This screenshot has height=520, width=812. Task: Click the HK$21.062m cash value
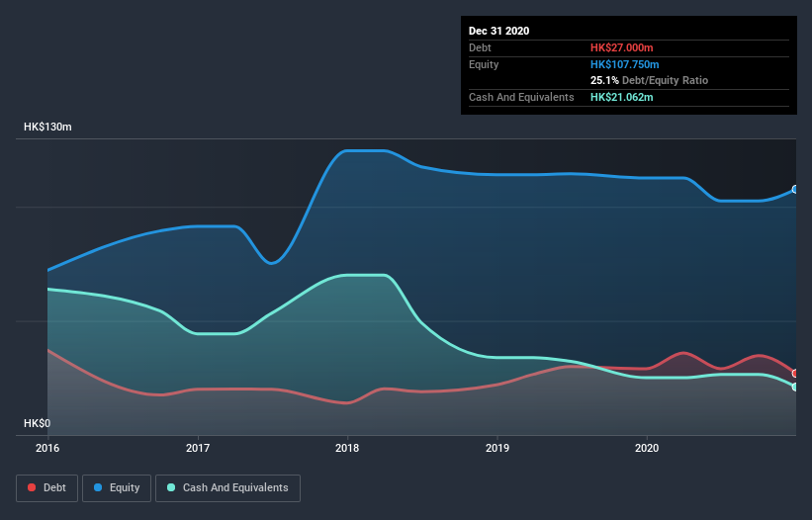tap(621, 97)
